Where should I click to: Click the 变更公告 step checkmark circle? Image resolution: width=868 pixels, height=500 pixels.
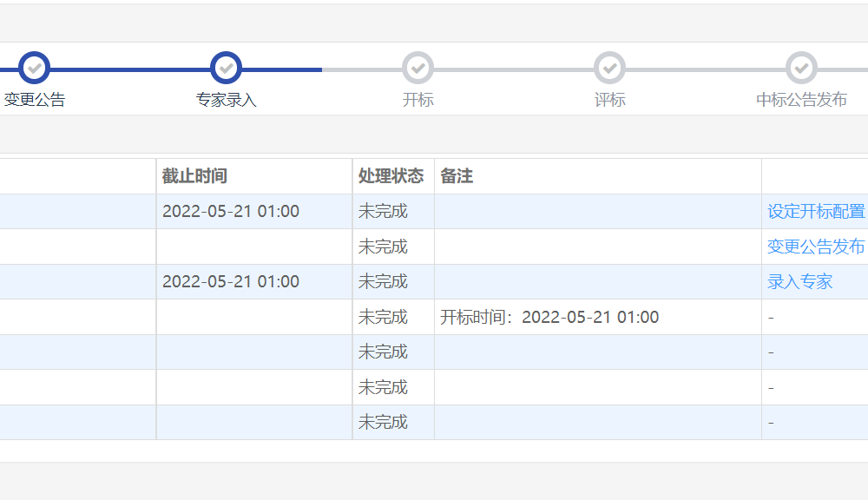pyautogui.click(x=34, y=67)
